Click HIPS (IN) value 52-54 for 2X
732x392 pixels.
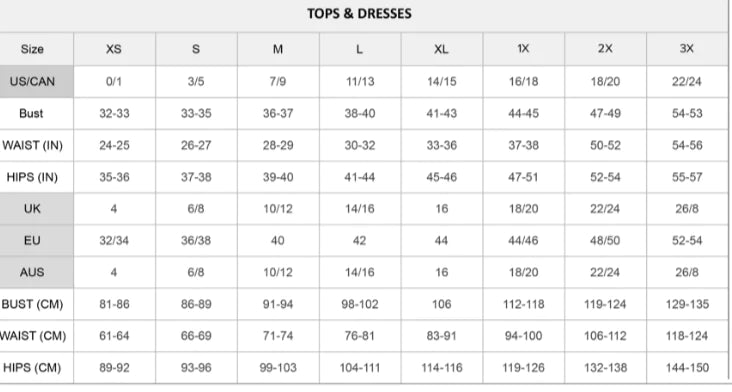pyautogui.click(x=605, y=177)
